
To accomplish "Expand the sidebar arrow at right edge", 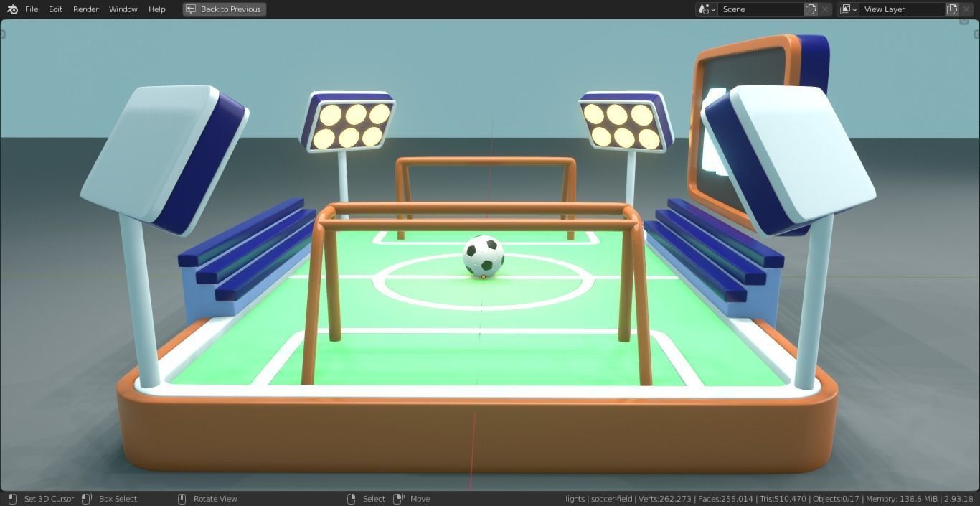I will tap(976, 34).
